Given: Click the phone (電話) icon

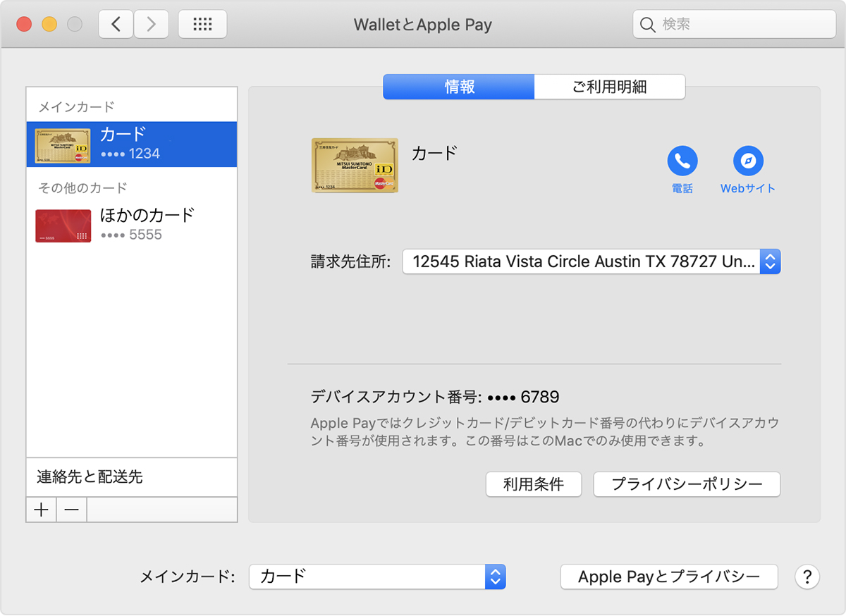Looking at the screenshot, I should coord(682,161).
